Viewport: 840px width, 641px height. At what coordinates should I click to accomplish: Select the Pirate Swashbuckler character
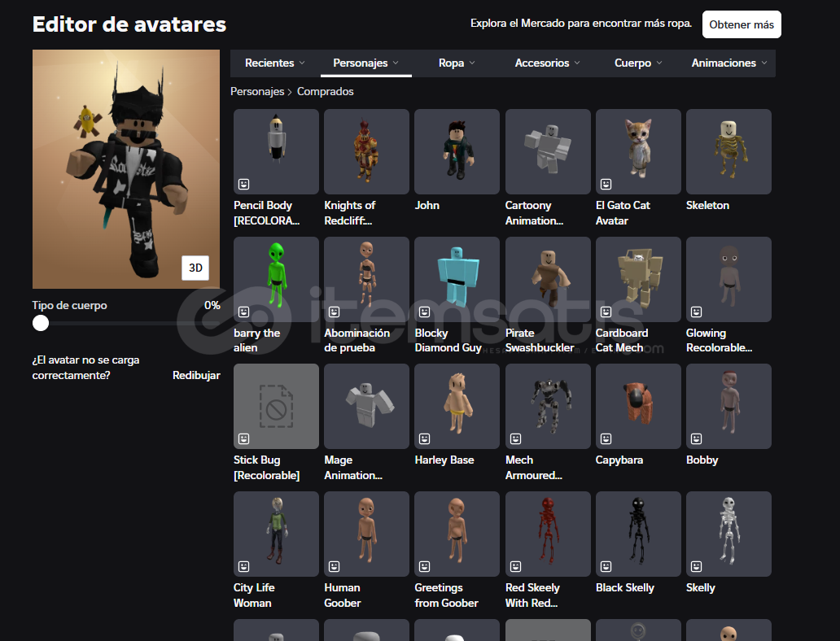coord(548,279)
